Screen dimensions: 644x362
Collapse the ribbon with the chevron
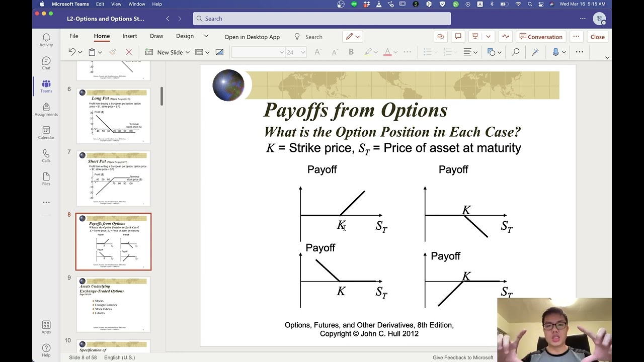point(607,57)
